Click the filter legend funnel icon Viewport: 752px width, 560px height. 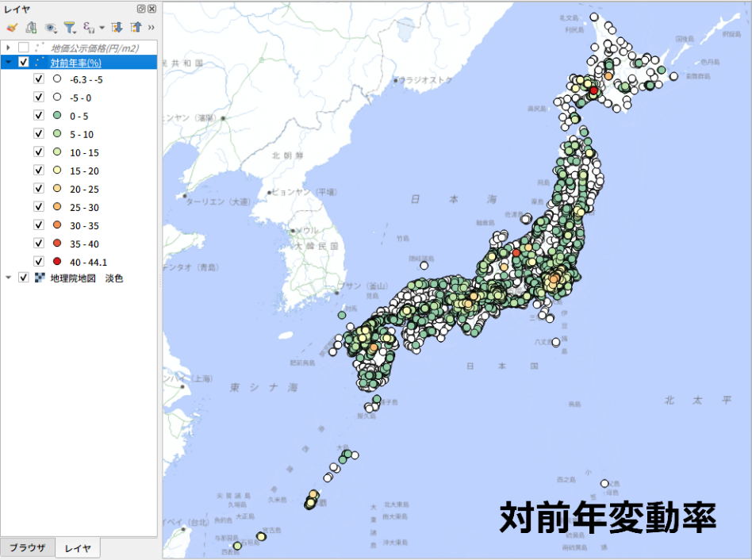70,28
